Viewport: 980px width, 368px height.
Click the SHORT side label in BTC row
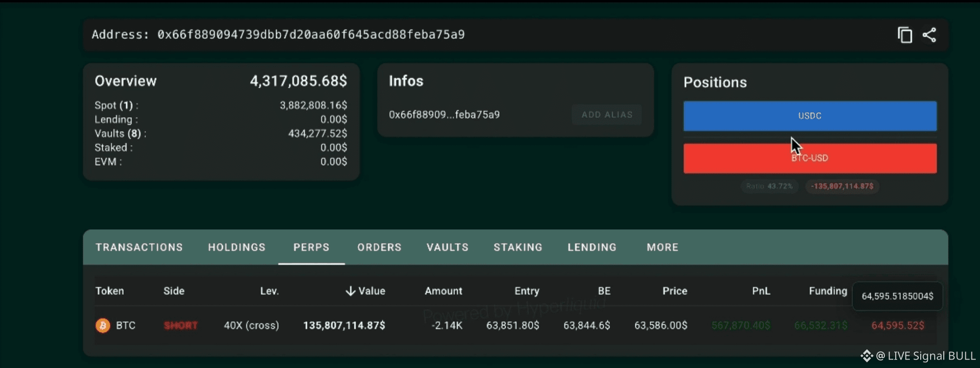180,326
